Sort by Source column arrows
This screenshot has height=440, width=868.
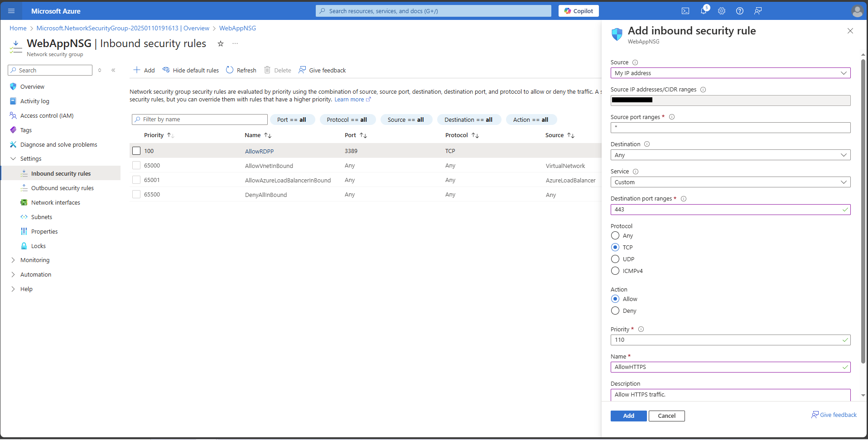[x=571, y=135]
